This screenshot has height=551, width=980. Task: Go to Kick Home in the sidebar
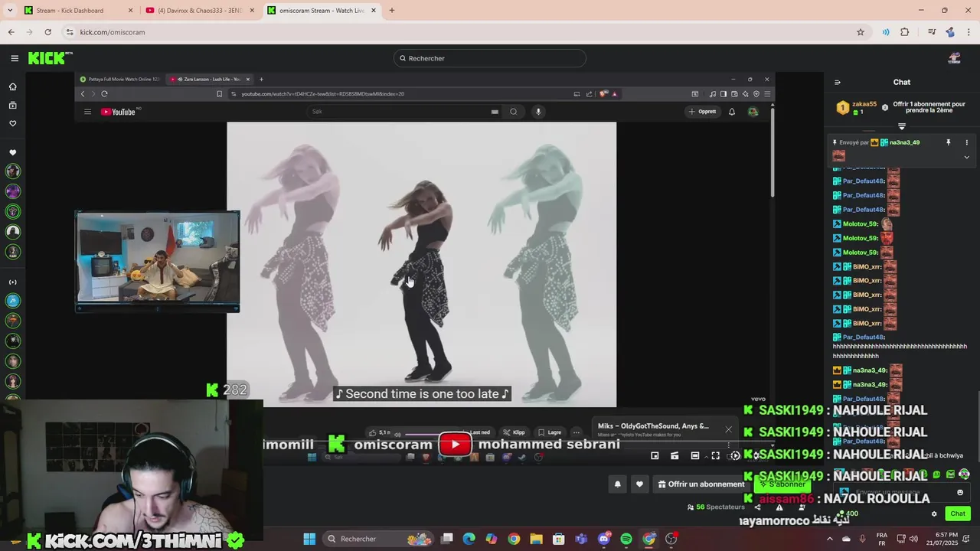point(12,86)
